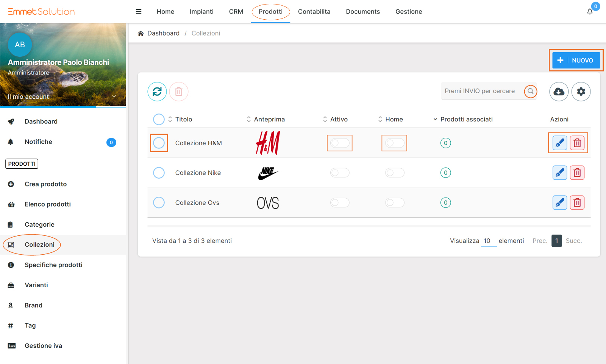Viewport: 606px width, 364px height.
Task: Open table settings gear icon
Action: [x=581, y=92]
